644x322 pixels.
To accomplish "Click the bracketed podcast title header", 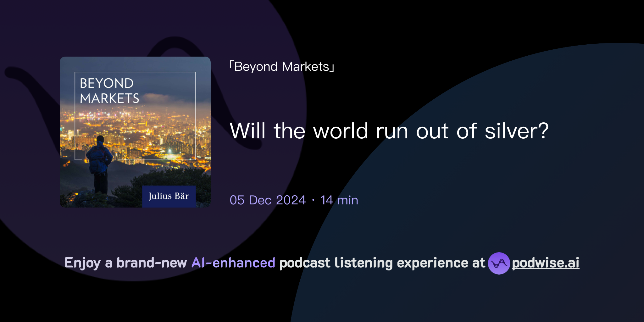I will click(x=282, y=66).
